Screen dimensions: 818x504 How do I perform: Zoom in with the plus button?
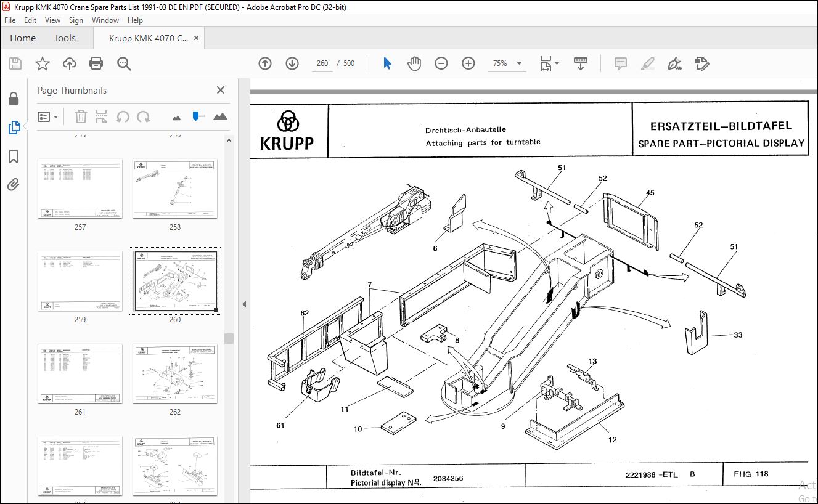pos(468,63)
